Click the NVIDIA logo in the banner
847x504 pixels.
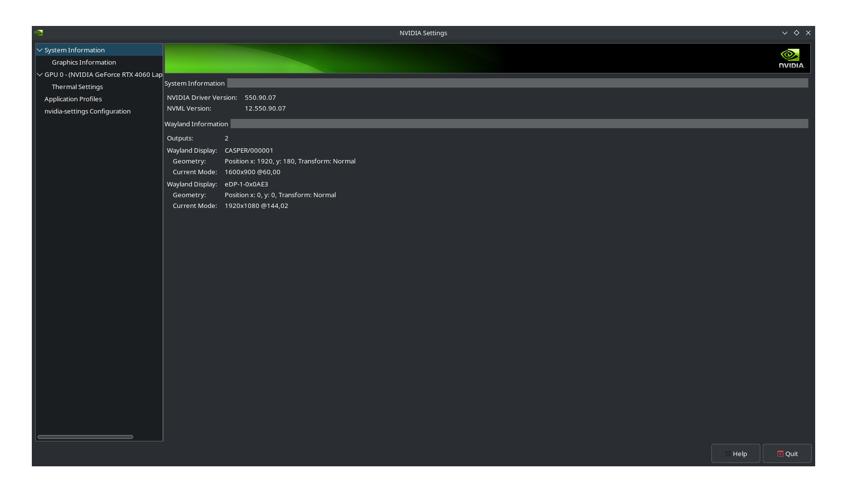791,58
